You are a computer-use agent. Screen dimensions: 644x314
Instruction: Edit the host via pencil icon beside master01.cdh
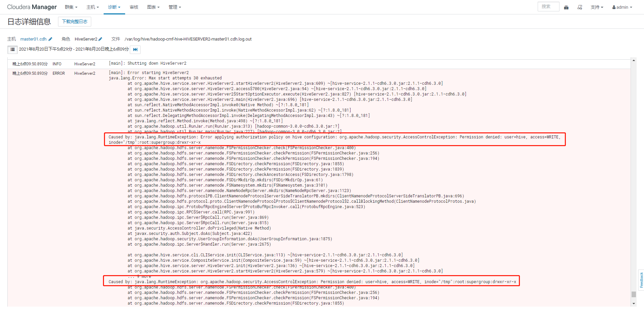tap(50, 39)
